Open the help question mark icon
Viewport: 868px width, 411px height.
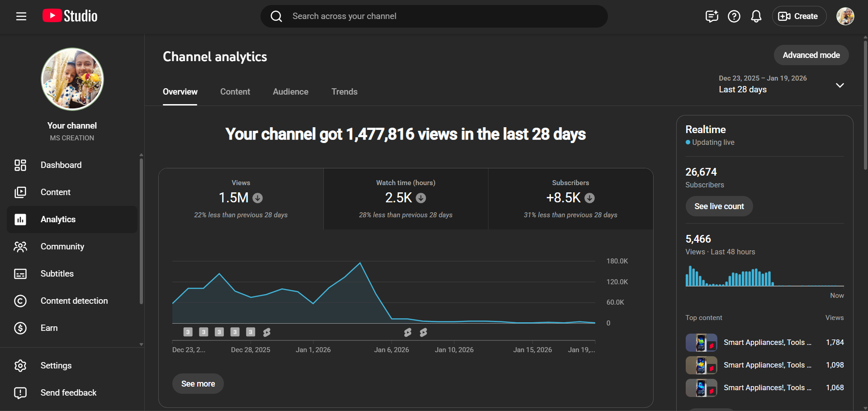[x=734, y=16]
